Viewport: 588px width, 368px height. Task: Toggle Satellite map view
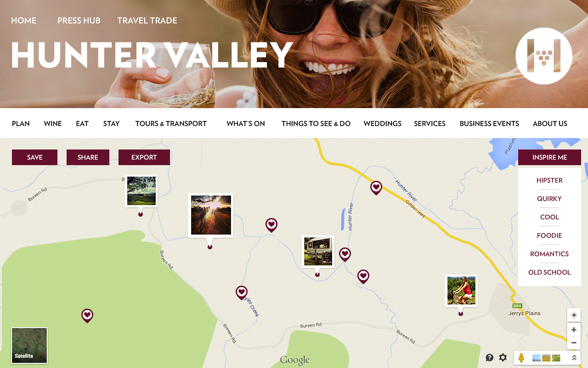point(29,345)
